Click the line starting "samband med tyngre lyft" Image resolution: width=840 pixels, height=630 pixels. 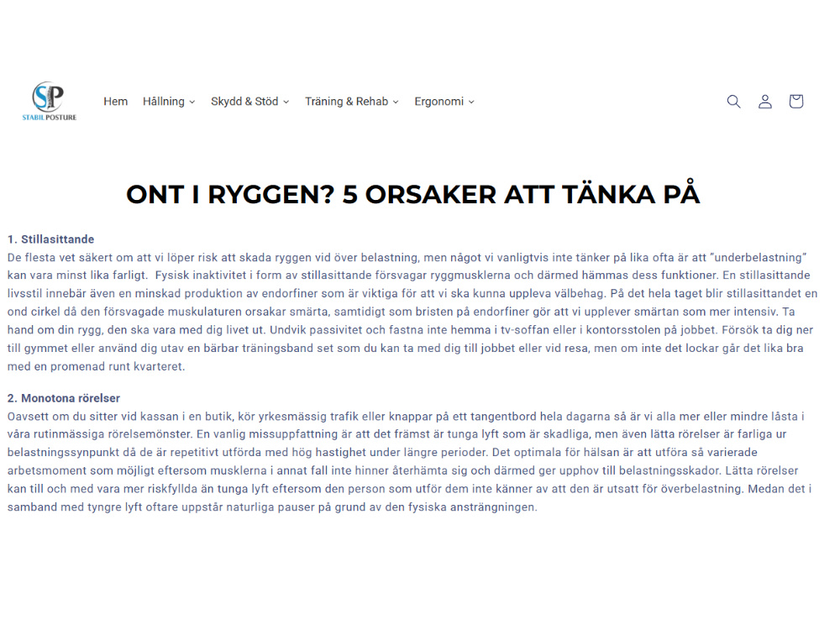tap(272, 507)
